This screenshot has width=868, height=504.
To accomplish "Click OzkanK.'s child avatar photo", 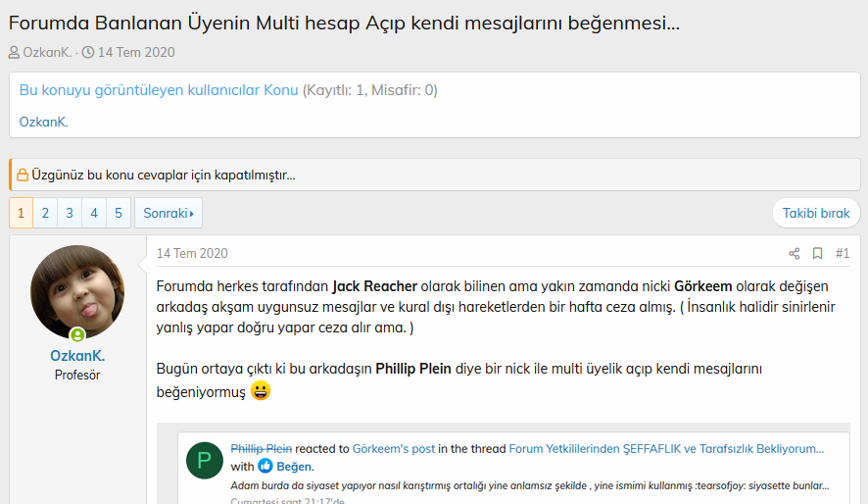I will (77, 291).
